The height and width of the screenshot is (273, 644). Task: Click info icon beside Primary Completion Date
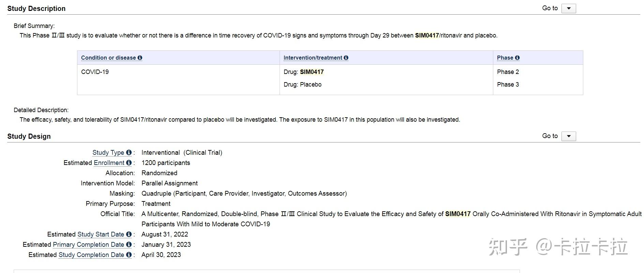pyautogui.click(x=129, y=245)
